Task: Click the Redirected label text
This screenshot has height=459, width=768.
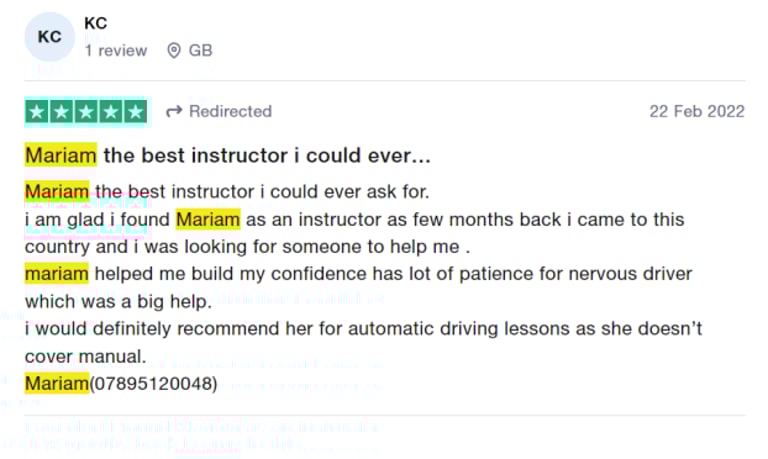Action: pos(230,111)
